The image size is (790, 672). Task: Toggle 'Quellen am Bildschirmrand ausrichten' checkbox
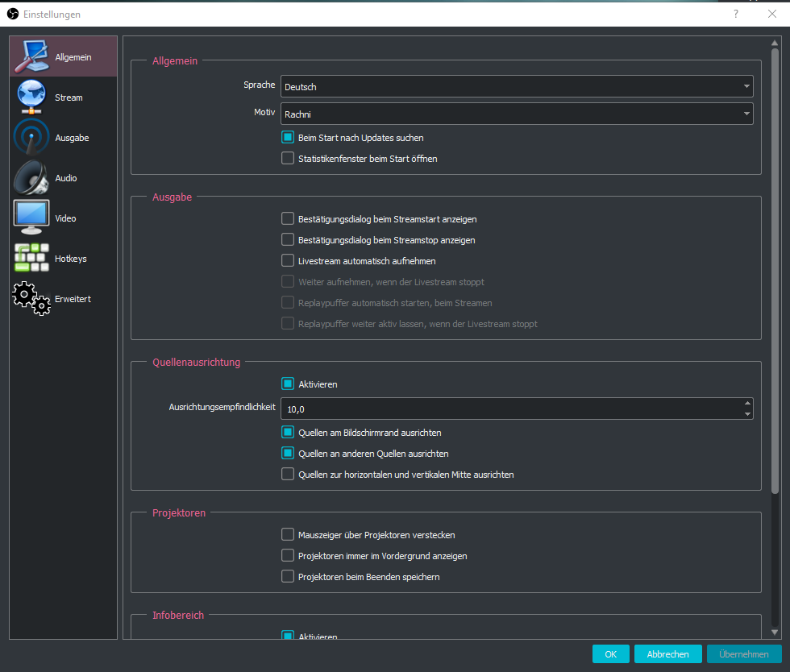tap(288, 433)
